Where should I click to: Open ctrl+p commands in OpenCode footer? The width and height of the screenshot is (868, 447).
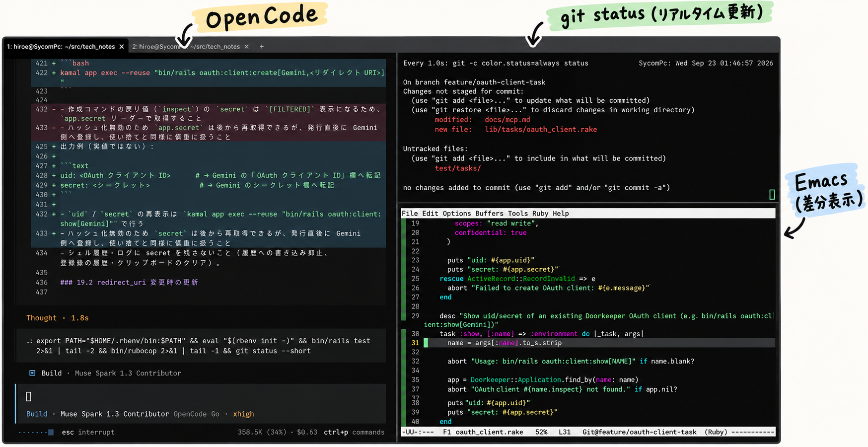(x=354, y=432)
